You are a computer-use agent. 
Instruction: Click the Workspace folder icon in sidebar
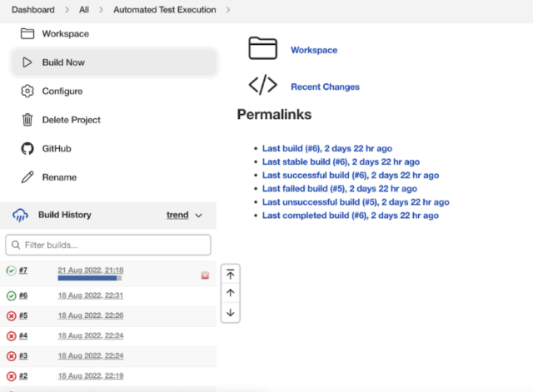pyautogui.click(x=27, y=34)
